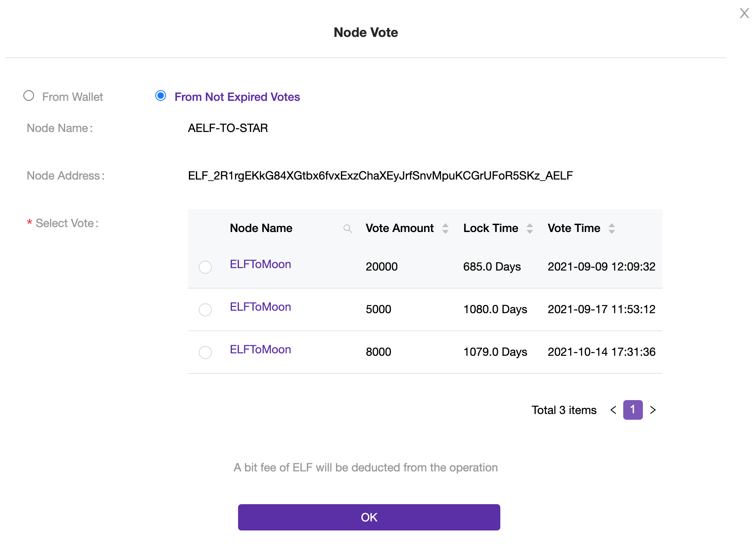
Task: Close the Node Vote dialog
Action: 744,13
